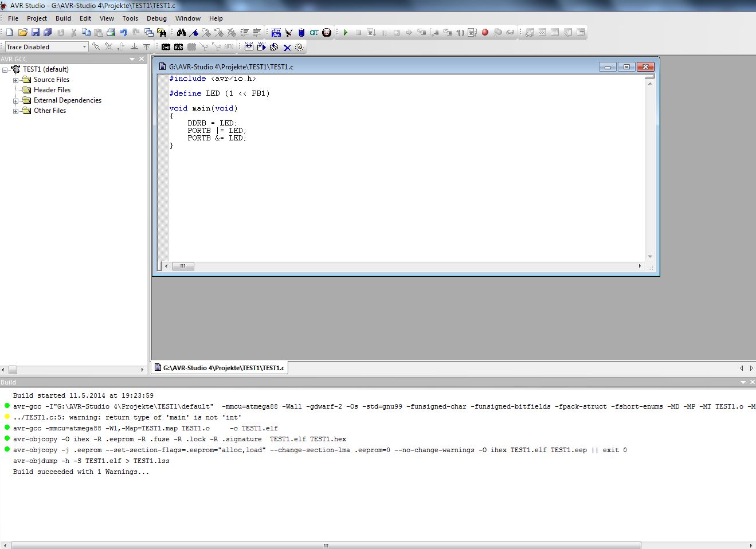
Task: Expand the Source Files folder
Action: (16, 80)
